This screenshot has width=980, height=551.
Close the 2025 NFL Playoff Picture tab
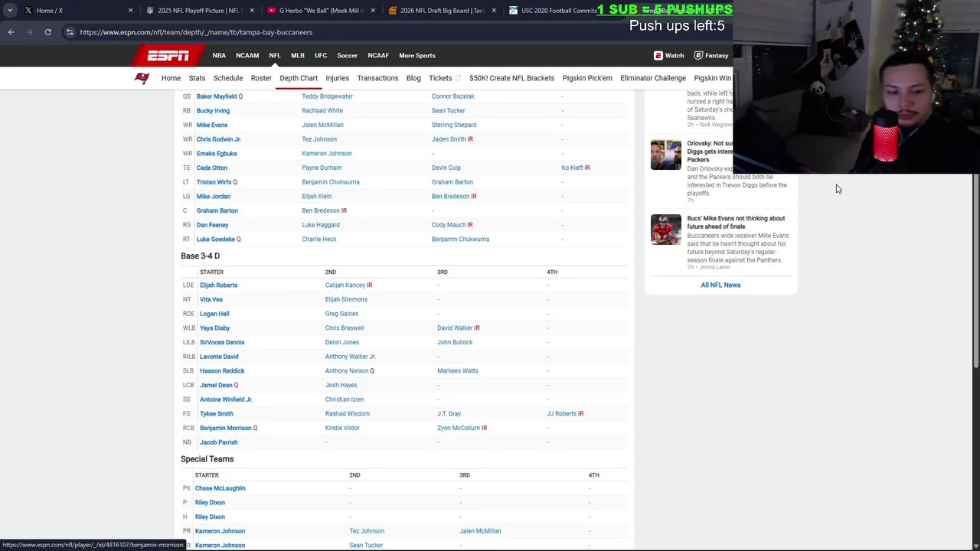pyautogui.click(x=252, y=11)
